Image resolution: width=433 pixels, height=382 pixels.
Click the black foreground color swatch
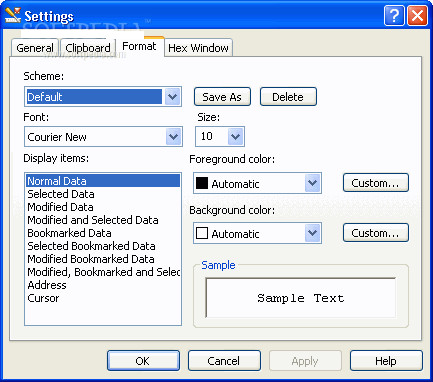point(202,183)
